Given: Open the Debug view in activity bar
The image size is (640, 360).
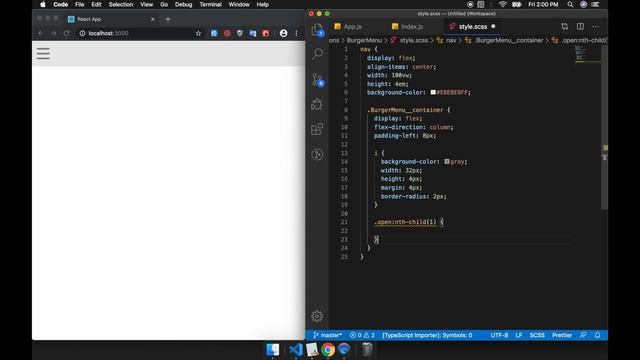Looking at the screenshot, I should pos(317,104).
